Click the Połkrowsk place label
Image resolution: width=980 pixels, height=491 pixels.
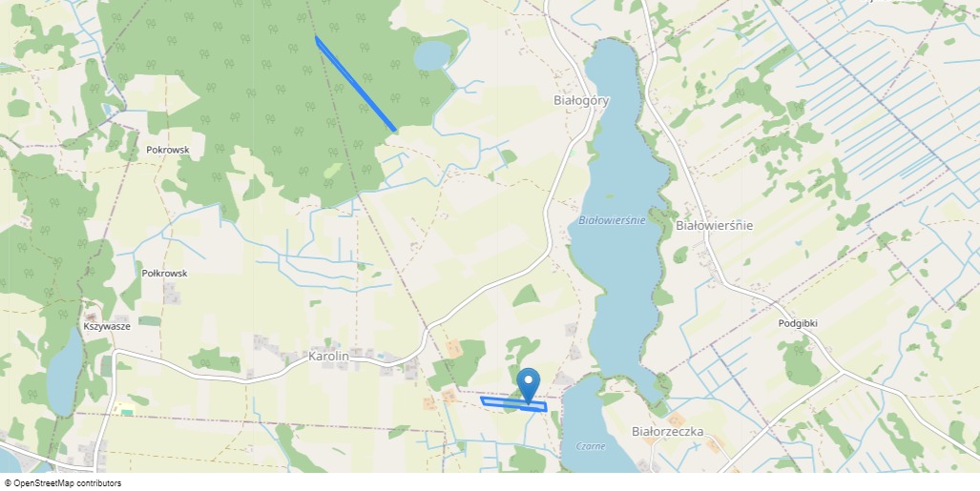coord(164,273)
